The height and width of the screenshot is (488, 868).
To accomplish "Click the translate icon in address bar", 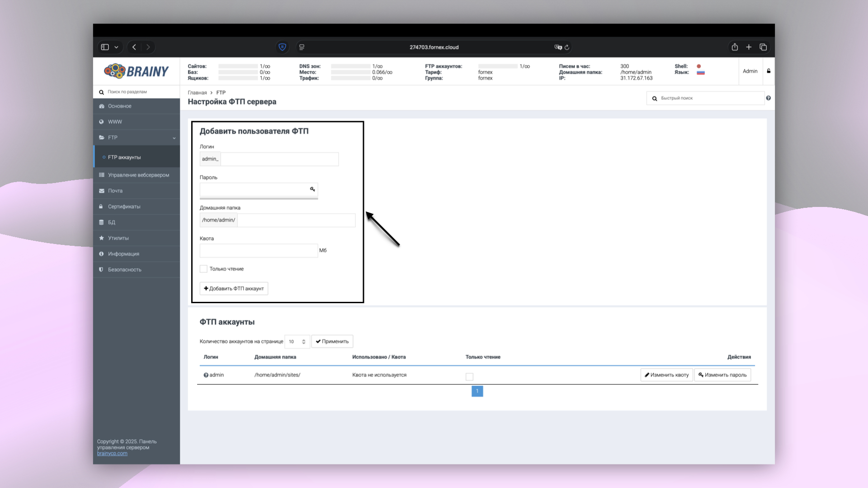I will coord(558,47).
